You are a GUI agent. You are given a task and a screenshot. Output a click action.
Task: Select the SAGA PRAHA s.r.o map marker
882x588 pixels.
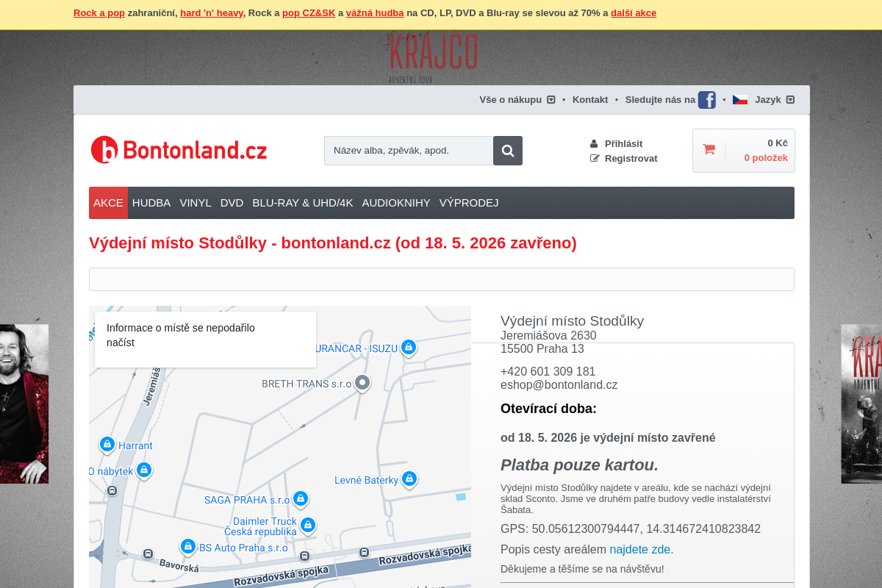pyautogui.click(x=300, y=499)
